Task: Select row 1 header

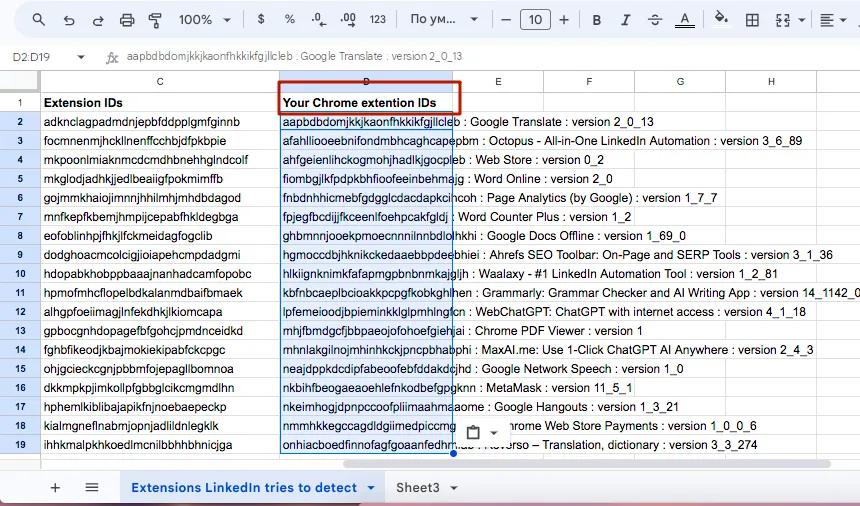Action: pos(20,103)
